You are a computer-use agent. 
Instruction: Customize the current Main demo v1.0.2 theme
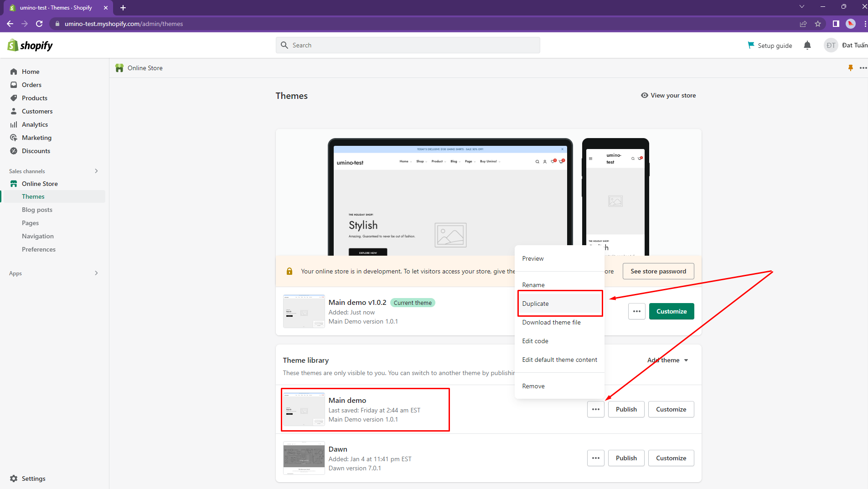pyautogui.click(x=672, y=311)
